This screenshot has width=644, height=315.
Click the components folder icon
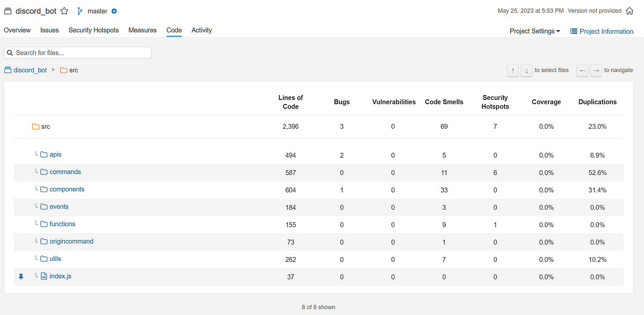click(x=44, y=189)
